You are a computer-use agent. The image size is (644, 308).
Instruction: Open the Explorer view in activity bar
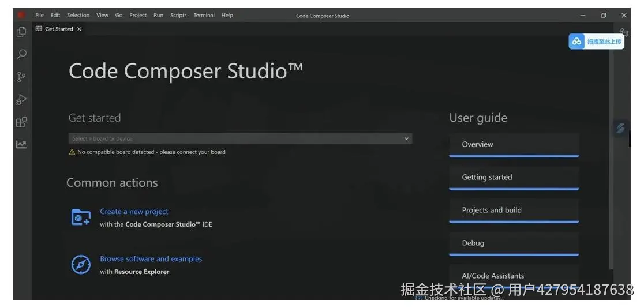21,32
